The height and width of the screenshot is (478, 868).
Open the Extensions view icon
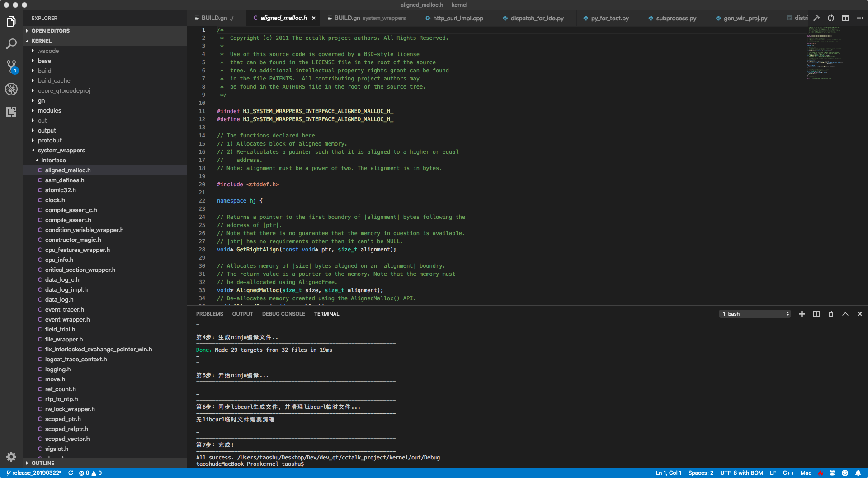11,112
